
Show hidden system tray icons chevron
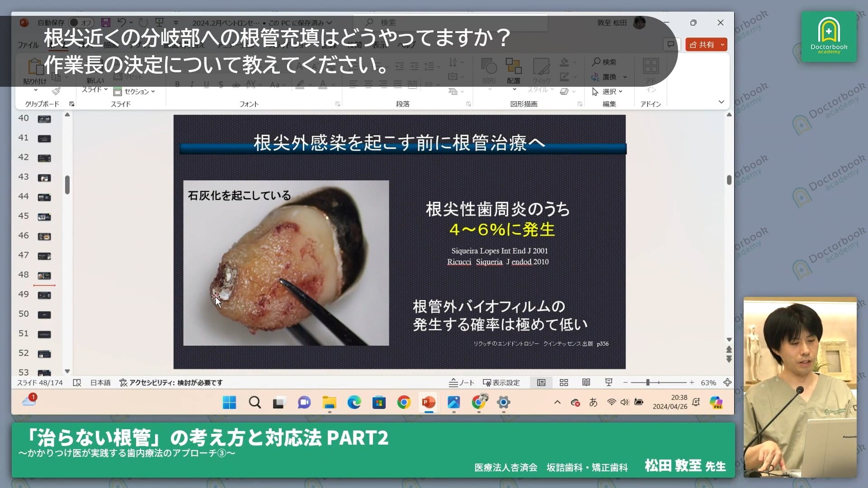coord(557,402)
